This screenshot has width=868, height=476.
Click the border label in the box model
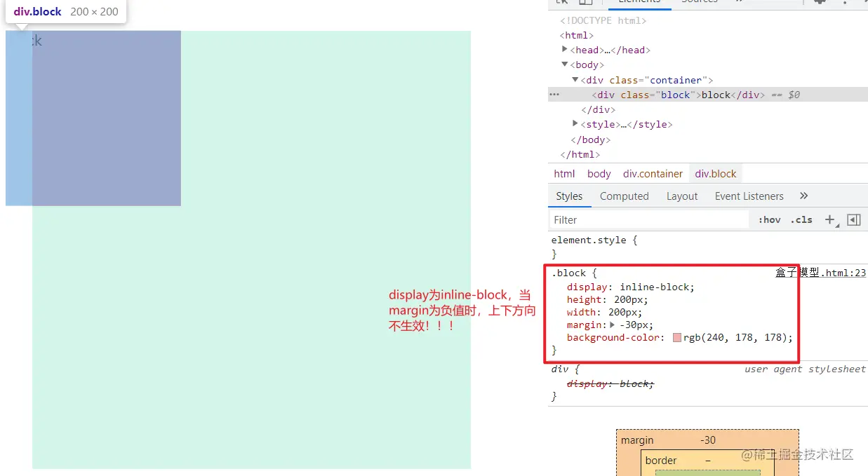[x=661, y=461]
